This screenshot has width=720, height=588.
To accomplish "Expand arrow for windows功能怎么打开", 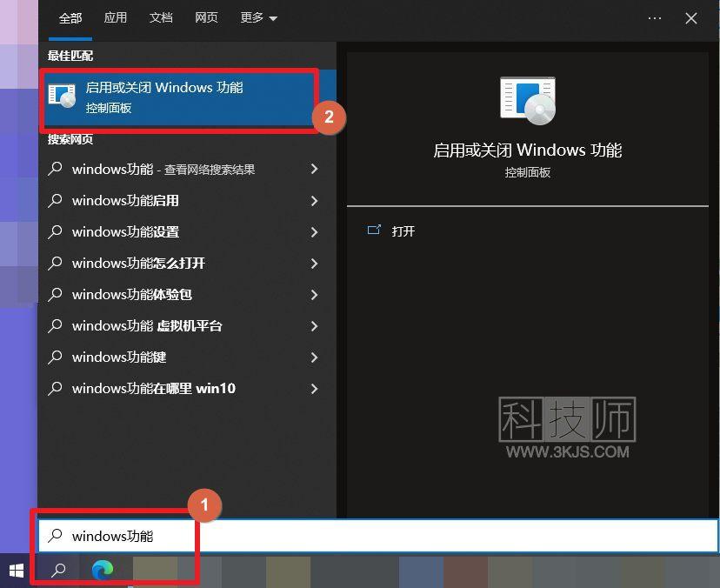I will 314,264.
